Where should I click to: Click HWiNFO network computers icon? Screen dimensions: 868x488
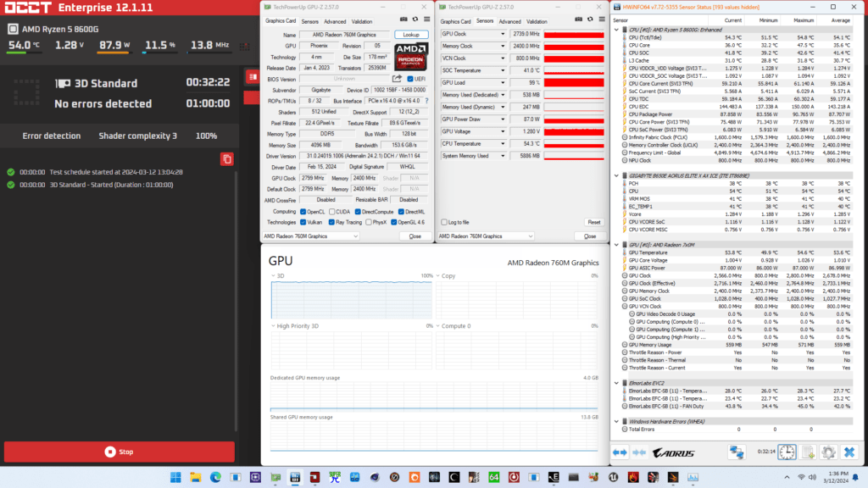pos(737,452)
